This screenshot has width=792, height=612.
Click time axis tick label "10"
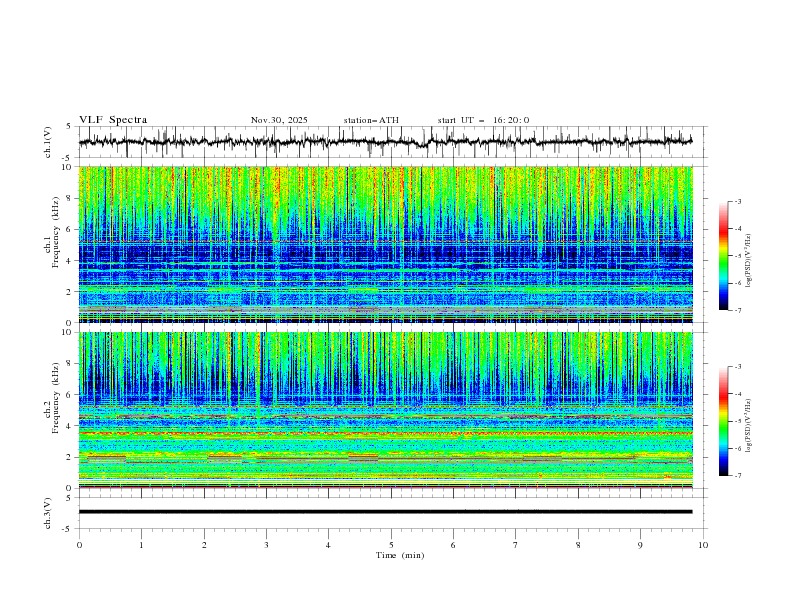pyautogui.click(x=703, y=545)
